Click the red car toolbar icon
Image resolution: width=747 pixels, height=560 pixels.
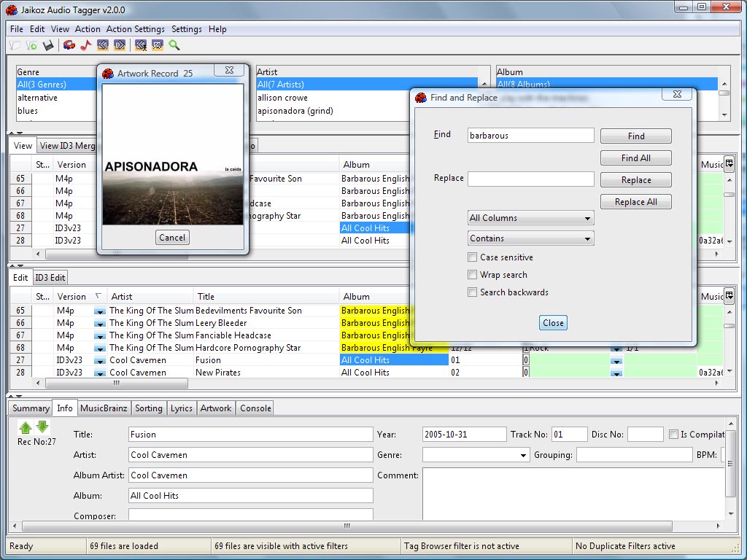(x=69, y=45)
